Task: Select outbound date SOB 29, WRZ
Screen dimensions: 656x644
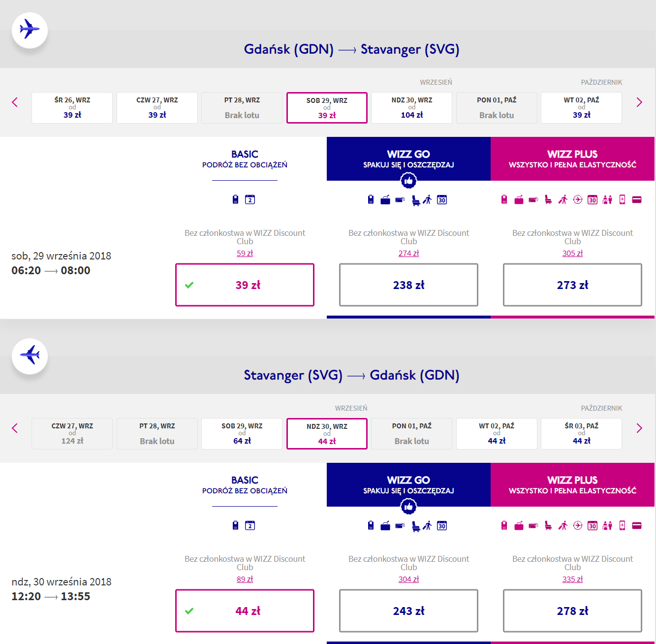Action: pyautogui.click(x=327, y=107)
